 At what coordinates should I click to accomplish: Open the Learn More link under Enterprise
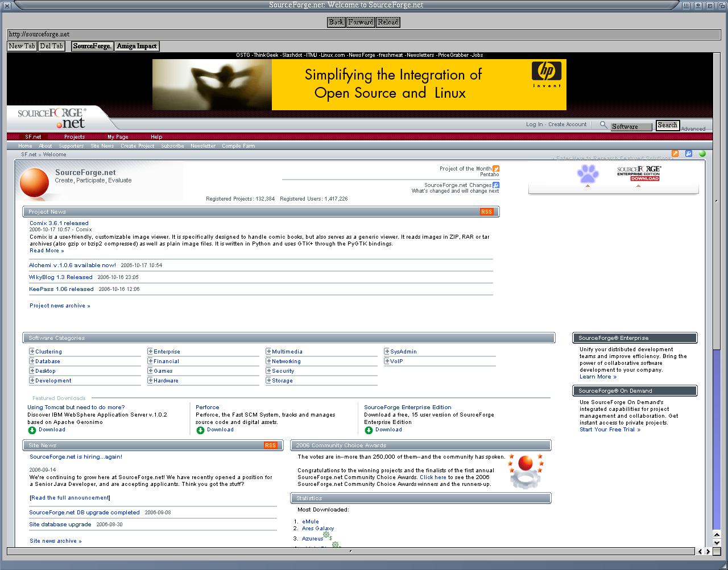[x=598, y=377]
